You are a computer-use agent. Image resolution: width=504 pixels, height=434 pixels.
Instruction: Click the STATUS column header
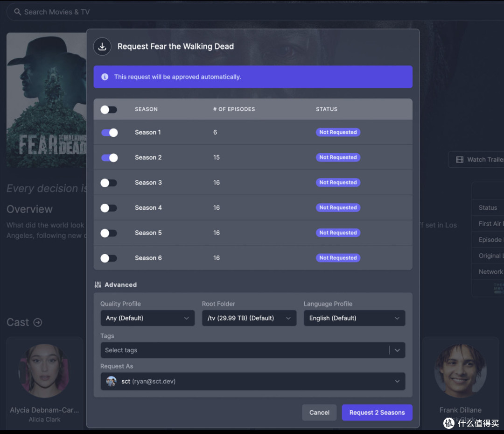click(327, 109)
